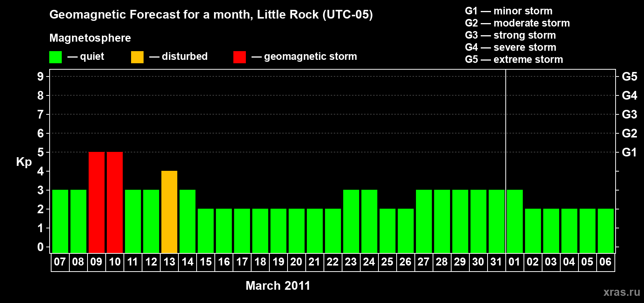Click the G4 right axis label

630,95
